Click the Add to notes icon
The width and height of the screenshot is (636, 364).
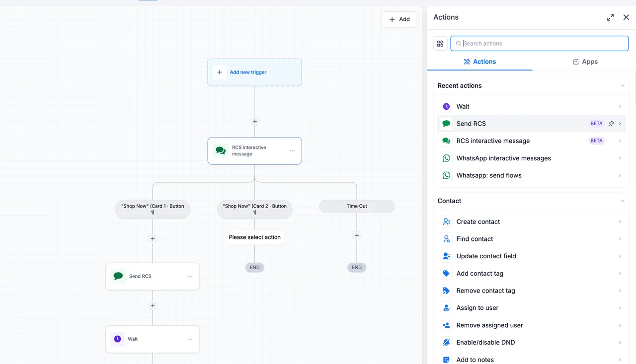[x=446, y=360]
